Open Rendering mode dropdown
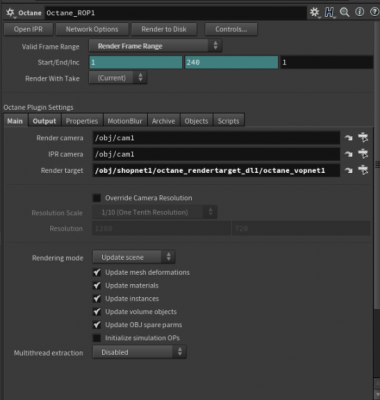 [134, 257]
